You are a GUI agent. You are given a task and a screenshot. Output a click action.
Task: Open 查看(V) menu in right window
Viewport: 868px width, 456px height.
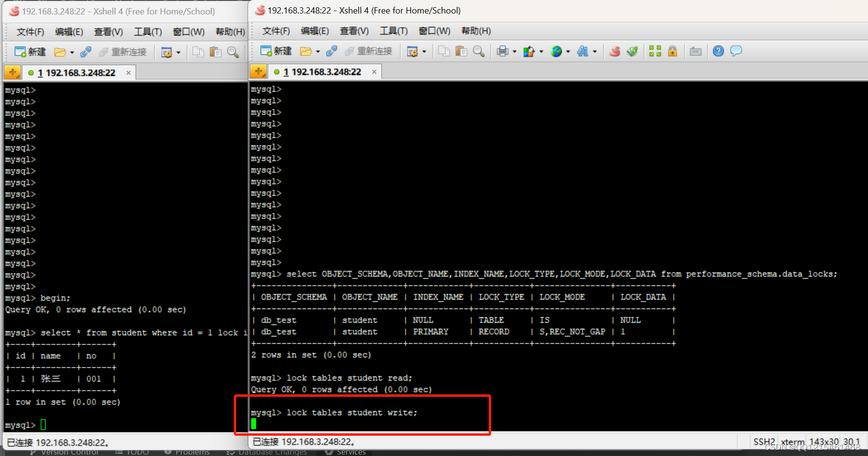pyautogui.click(x=354, y=31)
